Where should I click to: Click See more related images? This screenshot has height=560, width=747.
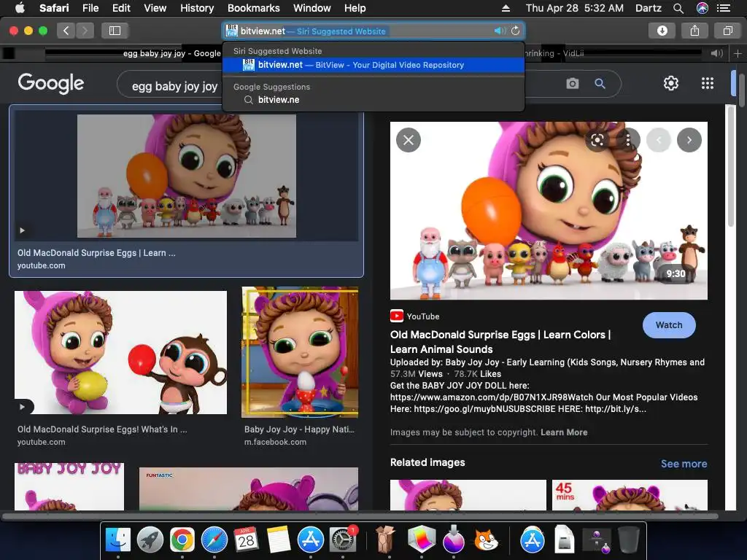point(684,464)
